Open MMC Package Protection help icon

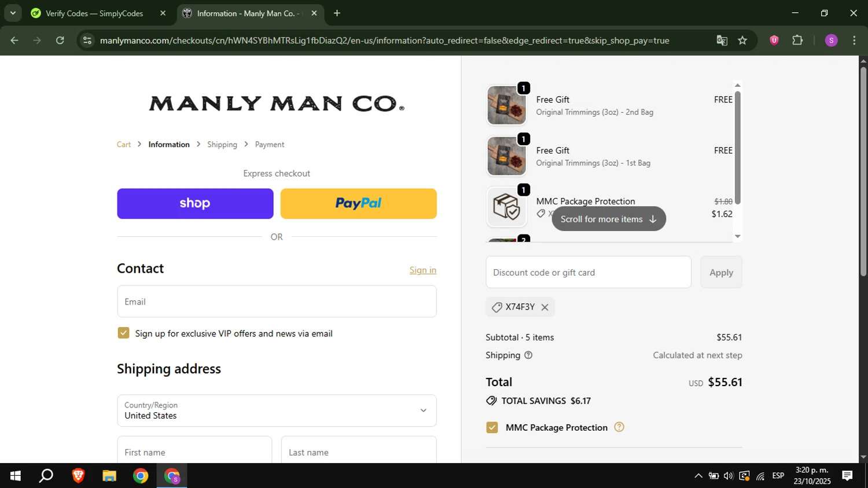coord(619,427)
